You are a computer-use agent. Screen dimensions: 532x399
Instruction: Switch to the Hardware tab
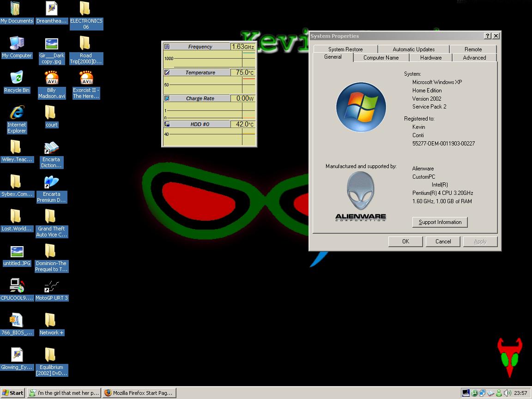pyautogui.click(x=431, y=58)
